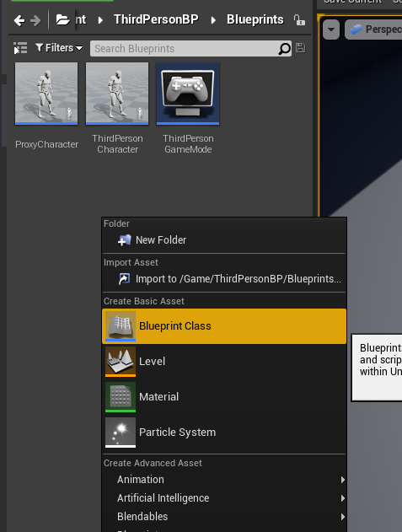Select the ProxyCharacter asset thumbnail

pyautogui.click(x=46, y=94)
